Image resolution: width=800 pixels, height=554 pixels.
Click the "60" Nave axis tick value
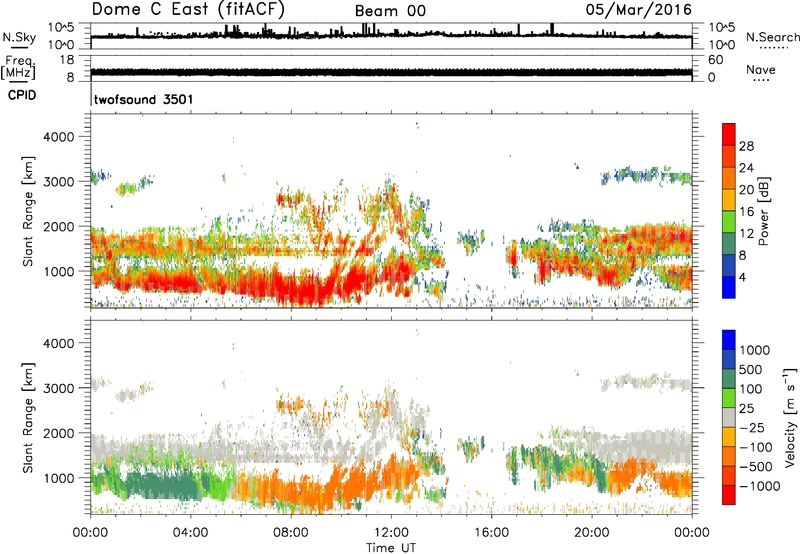(715, 60)
